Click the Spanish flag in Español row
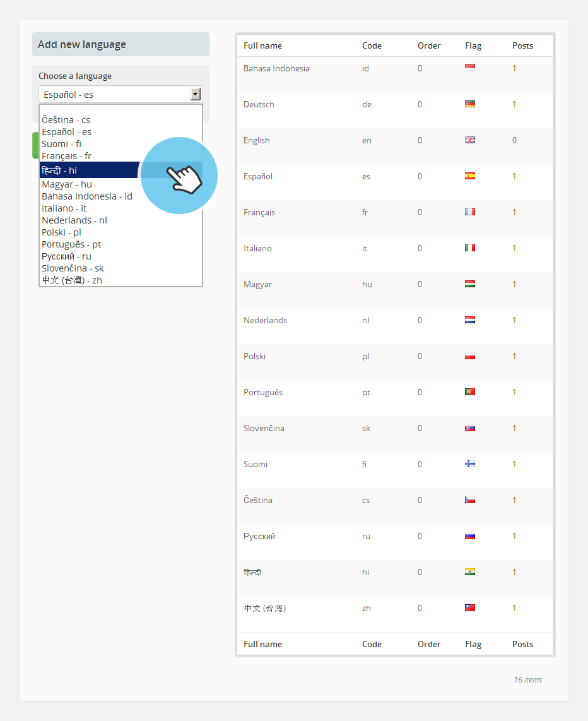 469,176
